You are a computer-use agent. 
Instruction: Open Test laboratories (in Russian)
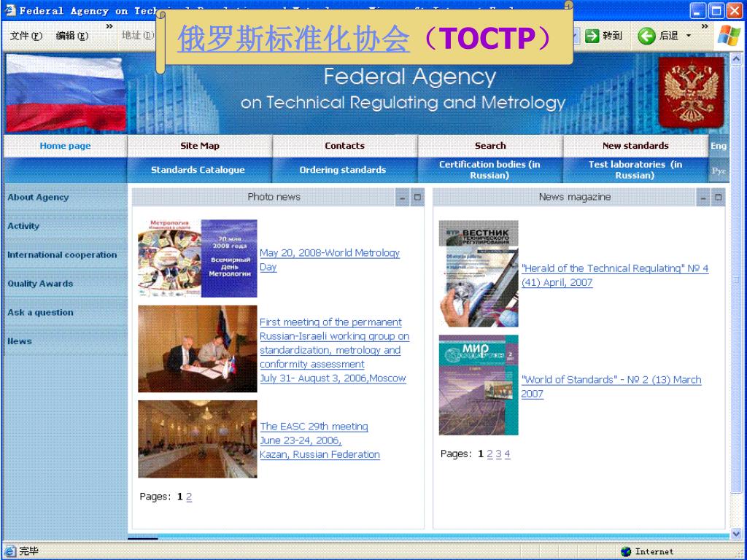(x=635, y=170)
